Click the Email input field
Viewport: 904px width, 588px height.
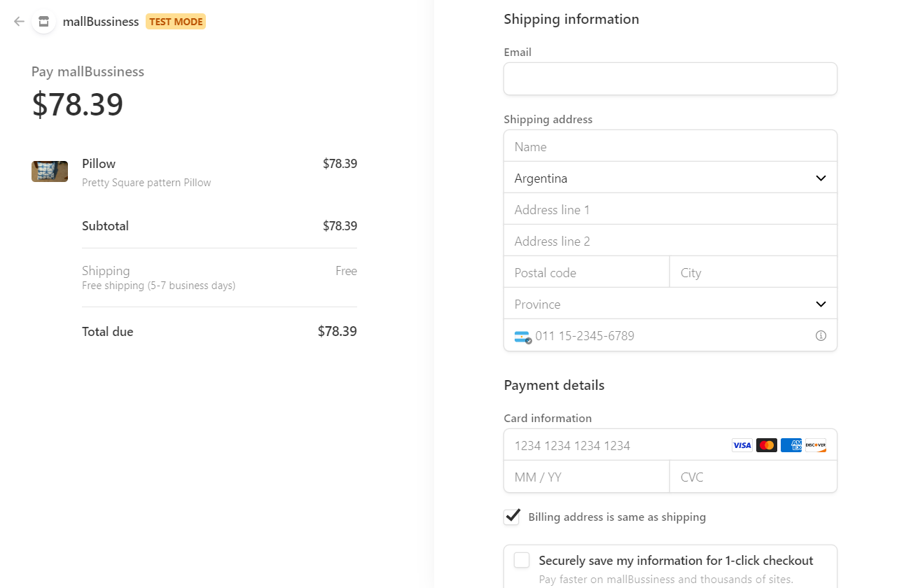click(670, 79)
